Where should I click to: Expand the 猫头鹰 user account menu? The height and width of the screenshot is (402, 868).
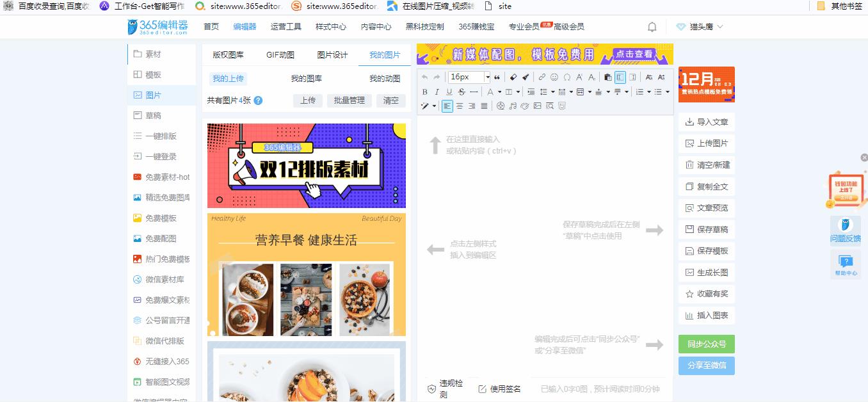(x=700, y=27)
